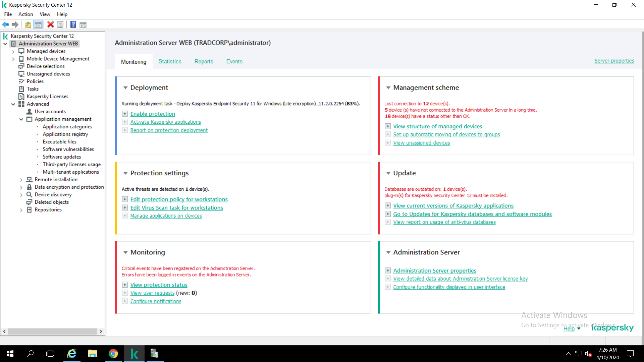Viewport: 644px width, 362px height.
Task: Toggle the Show/Hide Console Tree button
Action: click(38, 24)
